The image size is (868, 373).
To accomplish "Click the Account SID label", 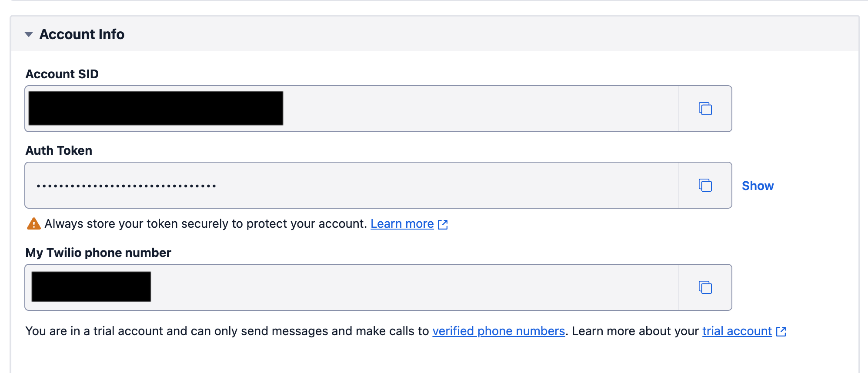I will tap(62, 74).
